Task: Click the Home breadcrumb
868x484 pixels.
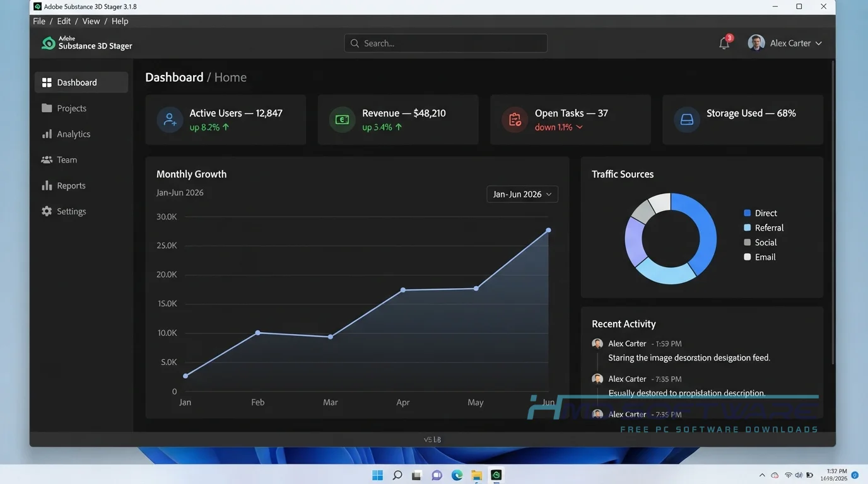Action: click(x=230, y=78)
